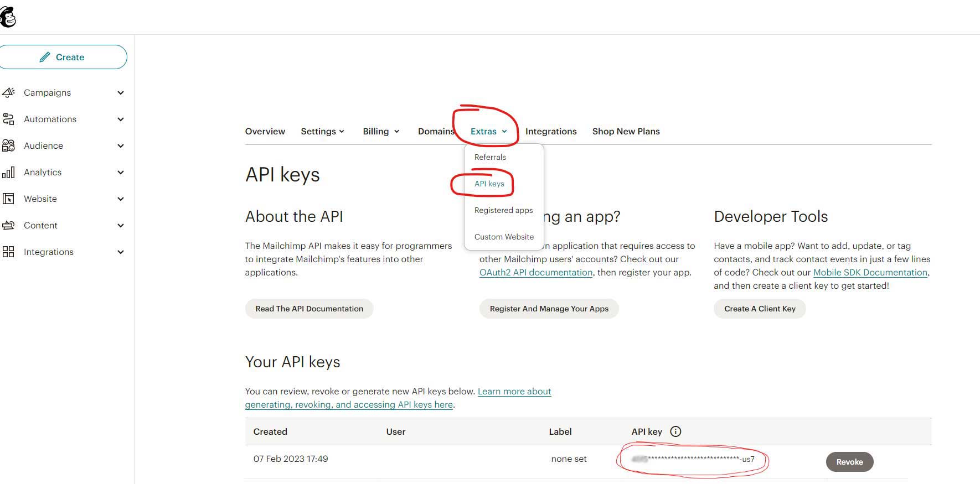Screen dimensions: 980x484
Task: Expand the Audience sidebar section chevron
Action: tap(121, 146)
